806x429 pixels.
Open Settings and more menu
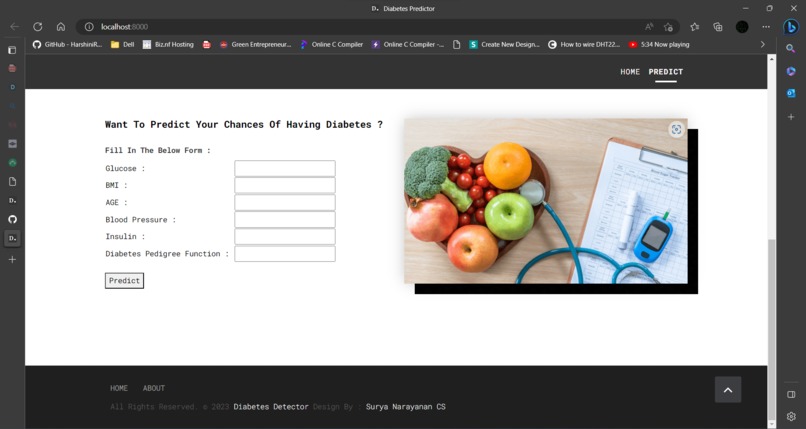click(766, 27)
